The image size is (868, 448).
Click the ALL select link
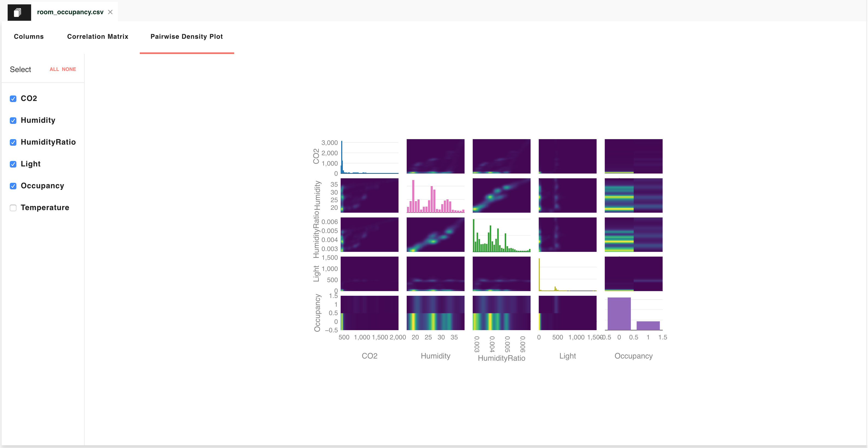click(x=54, y=69)
